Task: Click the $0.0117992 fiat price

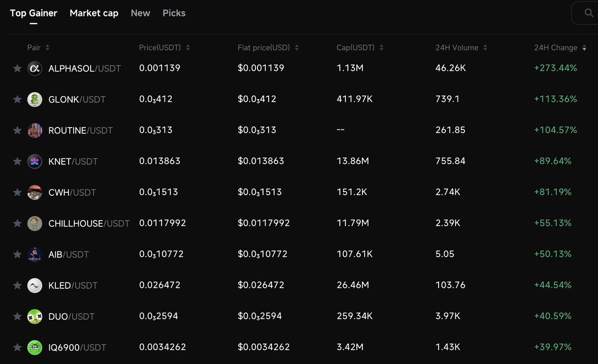Action: (264, 223)
